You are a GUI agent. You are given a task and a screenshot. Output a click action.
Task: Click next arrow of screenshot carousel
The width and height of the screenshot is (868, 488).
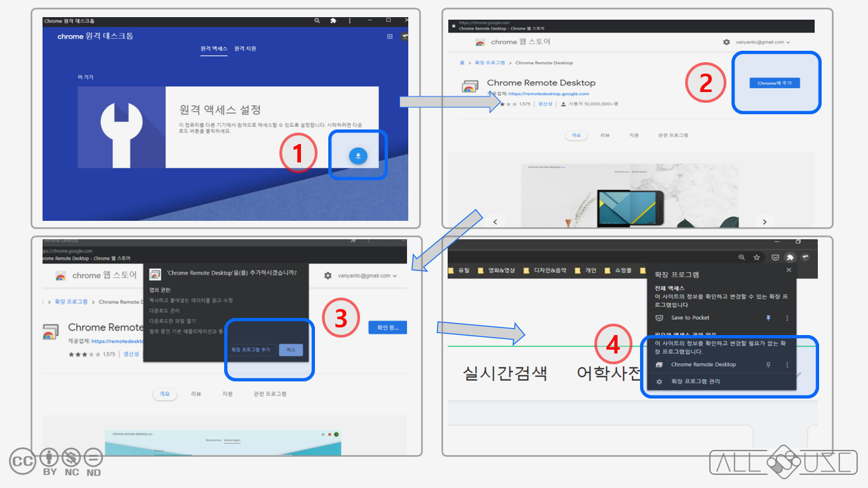pos(765,221)
